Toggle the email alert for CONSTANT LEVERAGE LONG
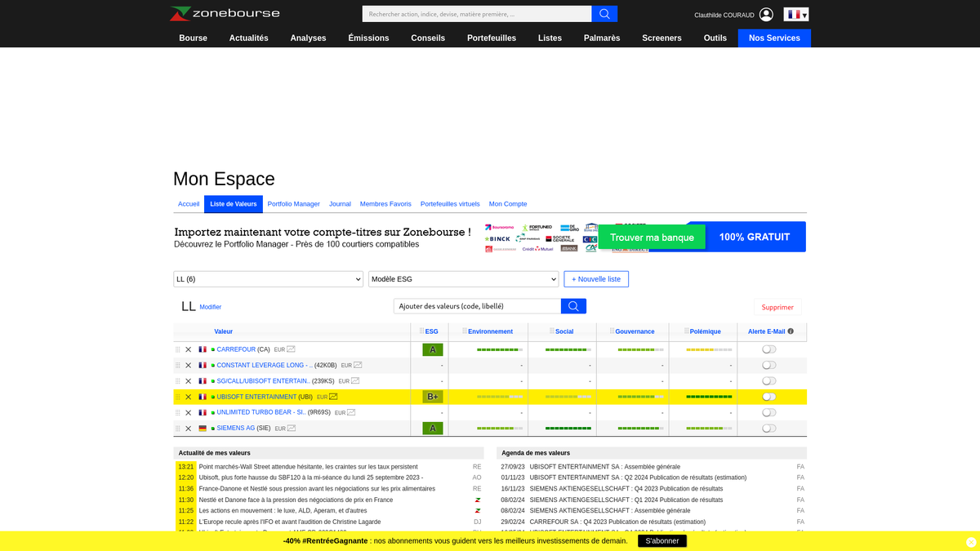The width and height of the screenshot is (980, 551). tap(769, 365)
